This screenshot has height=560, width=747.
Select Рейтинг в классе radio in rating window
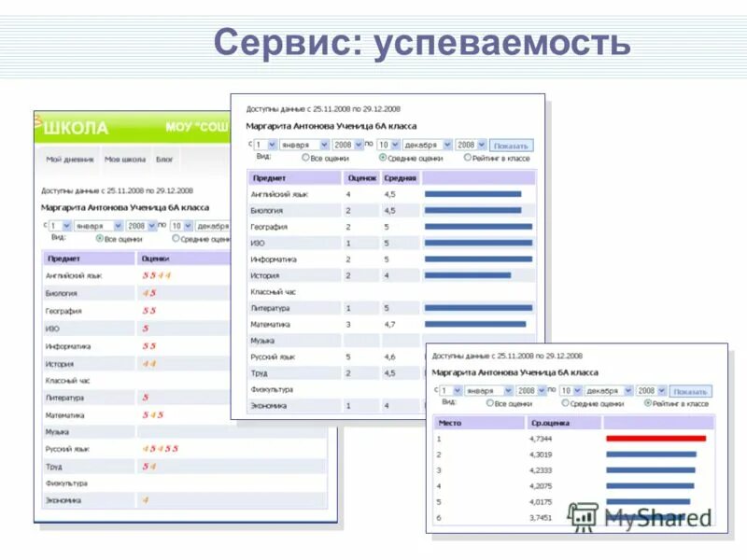647,403
